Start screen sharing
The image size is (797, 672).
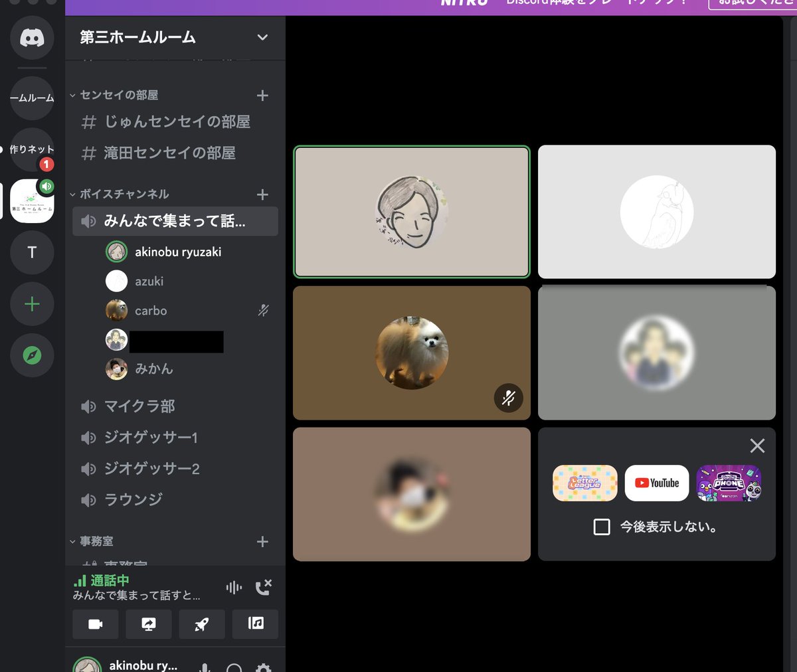[148, 624]
